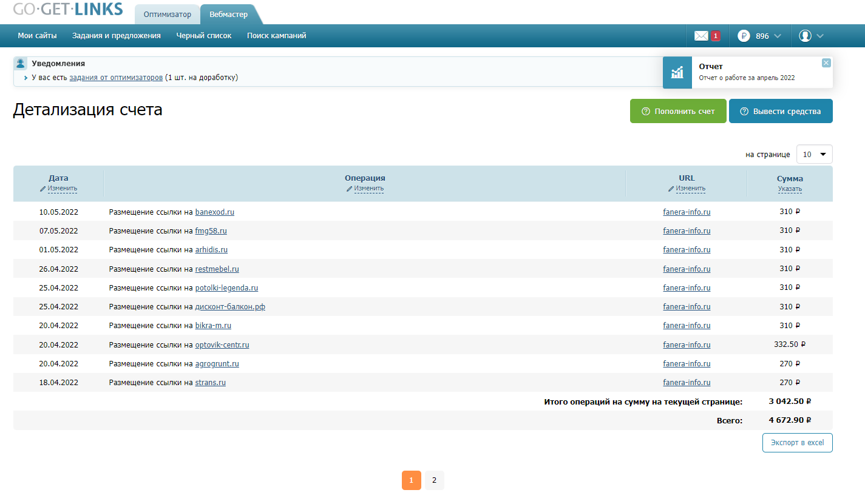Screen dimensions: 865x504
Task: Open the fmg58.ru link
Action: pos(211,231)
